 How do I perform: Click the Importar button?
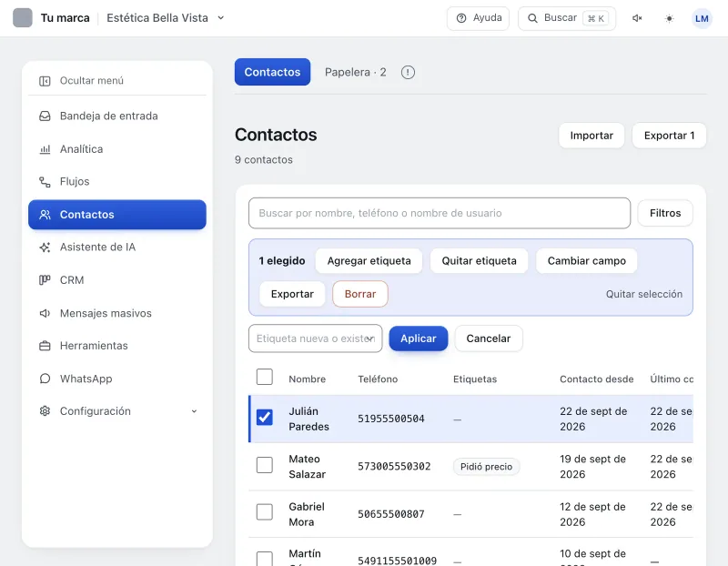click(591, 136)
